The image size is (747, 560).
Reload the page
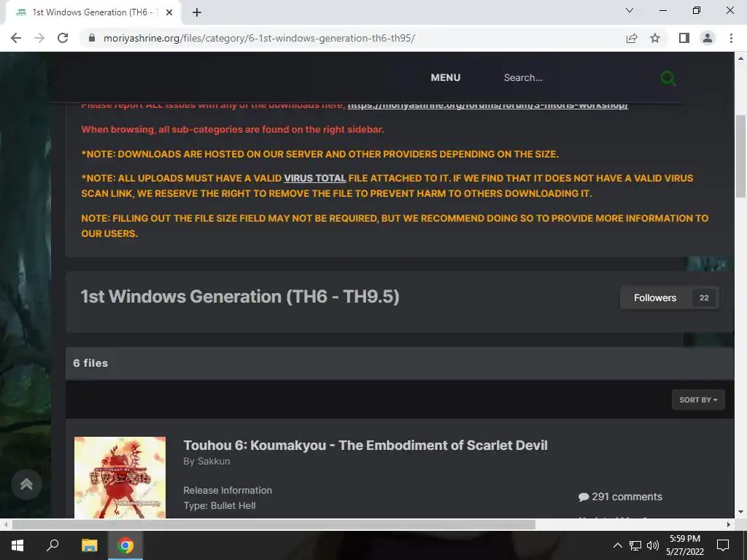click(63, 38)
